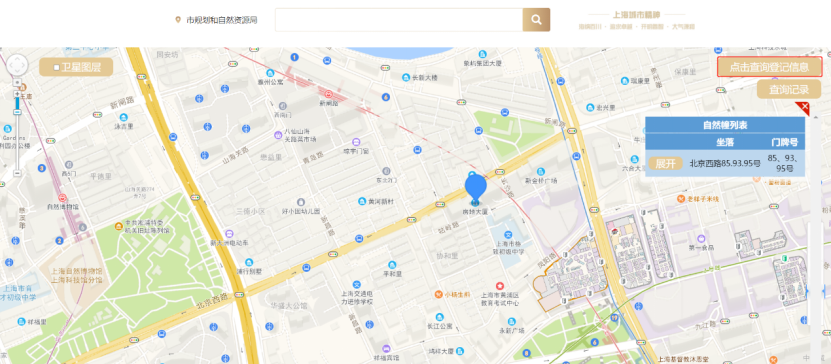Image resolution: width=831 pixels, height=364 pixels.
Task: Click the 老样子米线 restaurant icon
Action: (x=682, y=199)
